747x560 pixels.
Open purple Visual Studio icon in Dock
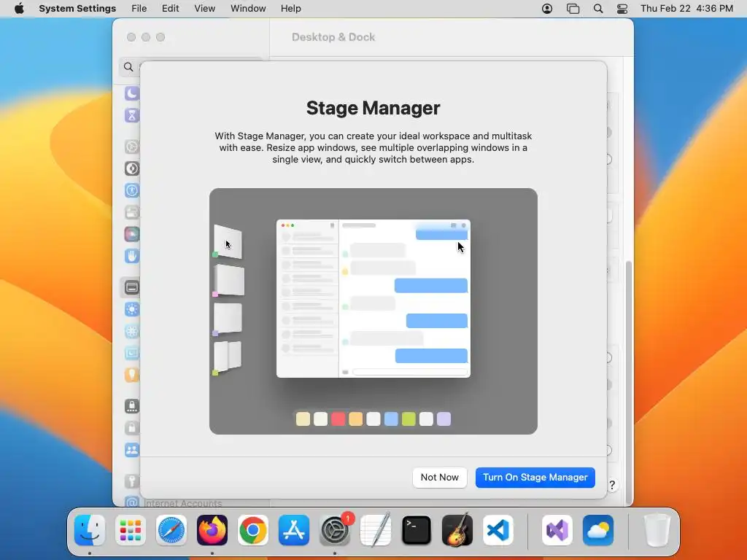coord(557,530)
